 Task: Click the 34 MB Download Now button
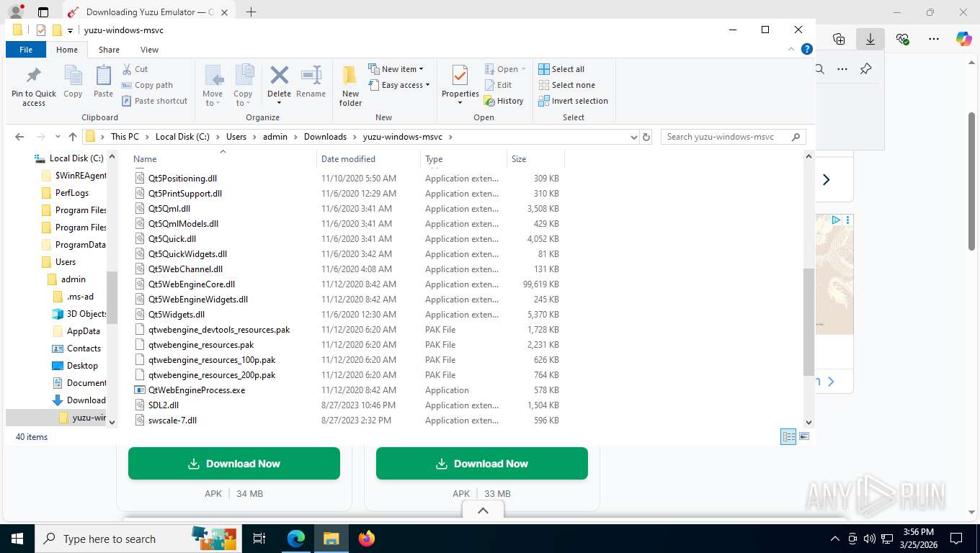(x=234, y=464)
